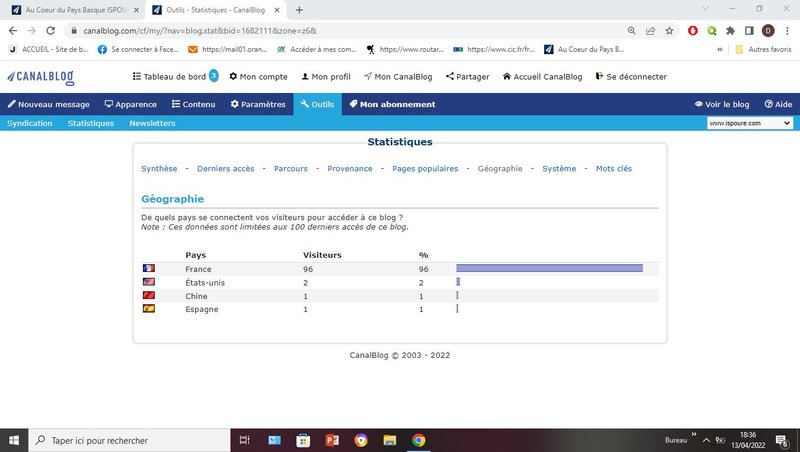Open the Extensions puzzle icon

731,31
